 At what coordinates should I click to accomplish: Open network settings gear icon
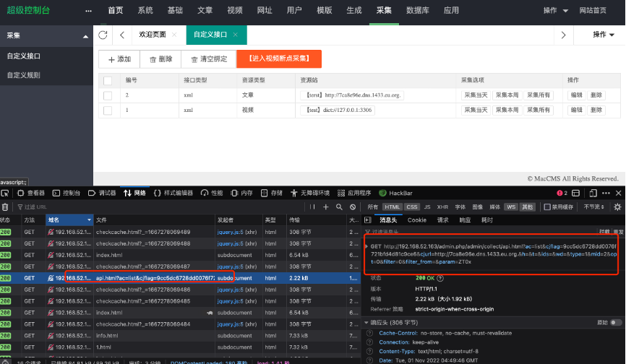tap(617, 207)
